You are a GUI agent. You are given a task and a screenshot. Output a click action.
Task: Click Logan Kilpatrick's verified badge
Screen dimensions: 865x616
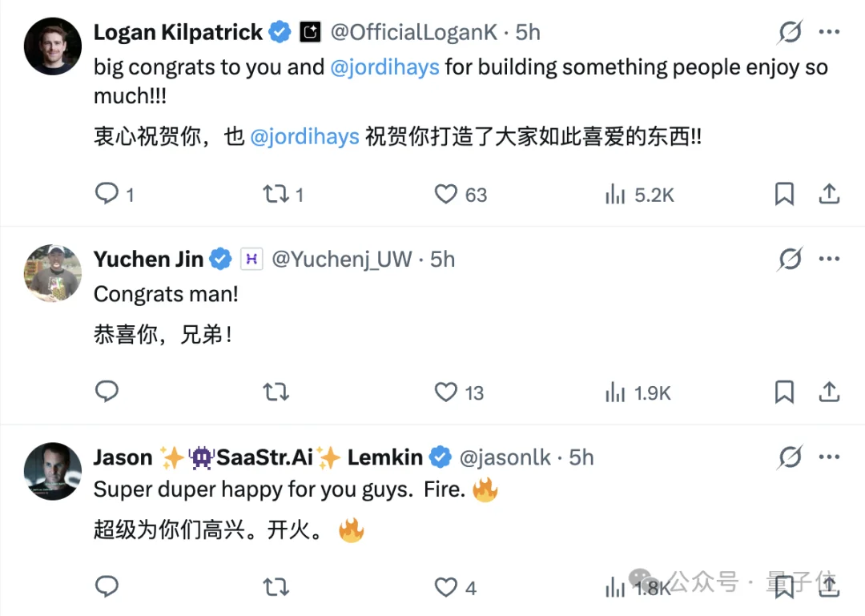(x=279, y=32)
